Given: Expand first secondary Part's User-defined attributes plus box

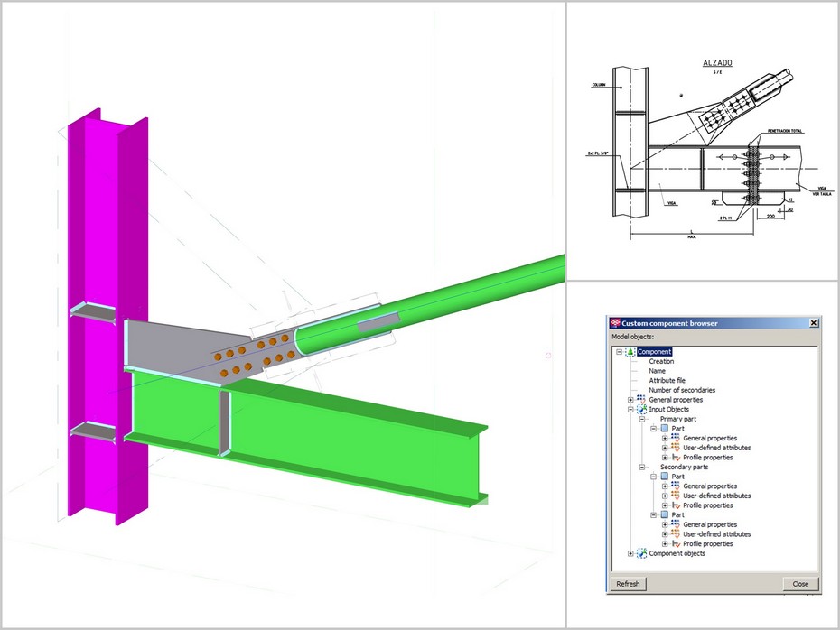Looking at the screenshot, I should (x=665, y=496).
